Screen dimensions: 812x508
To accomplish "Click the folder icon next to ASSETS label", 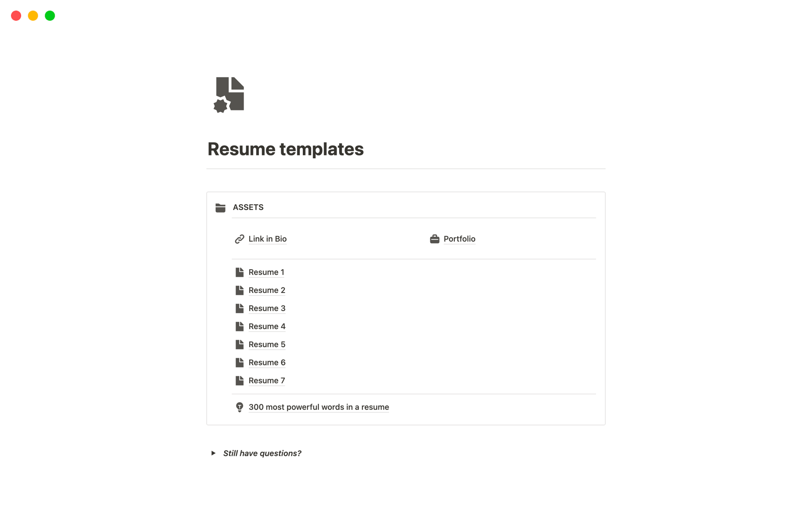I will [x=221, y=207].
